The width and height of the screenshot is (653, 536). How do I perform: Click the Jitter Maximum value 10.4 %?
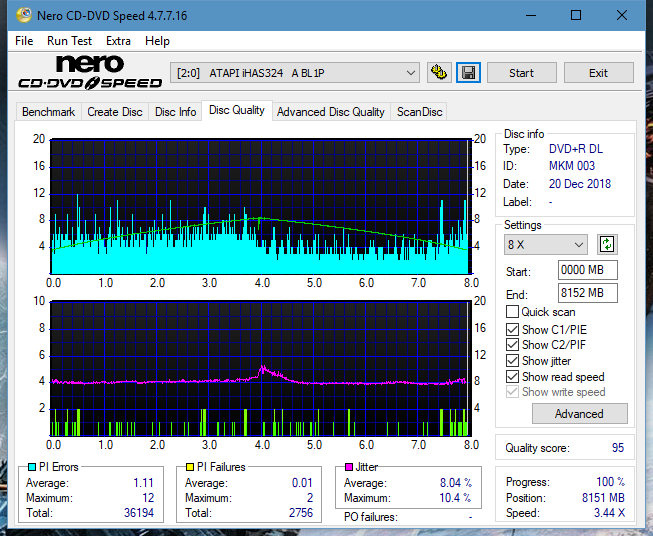click(x=455, y=498)
